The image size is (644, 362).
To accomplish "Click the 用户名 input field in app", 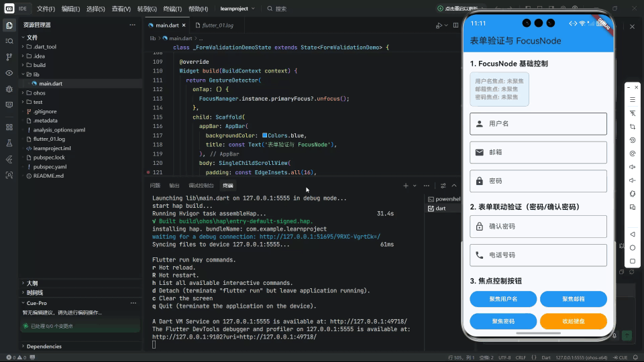I will click(x=538, y=123).
